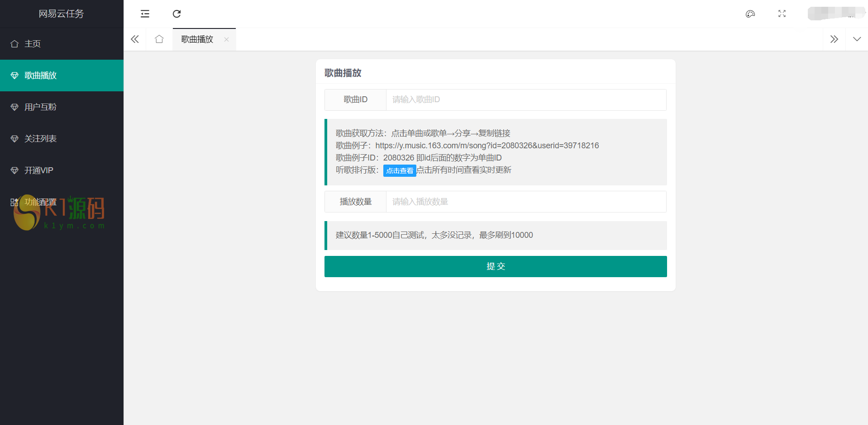The image size is (868, 425).
Task: Select 开通VIP in the sidebar
Action: coord(39,170)
